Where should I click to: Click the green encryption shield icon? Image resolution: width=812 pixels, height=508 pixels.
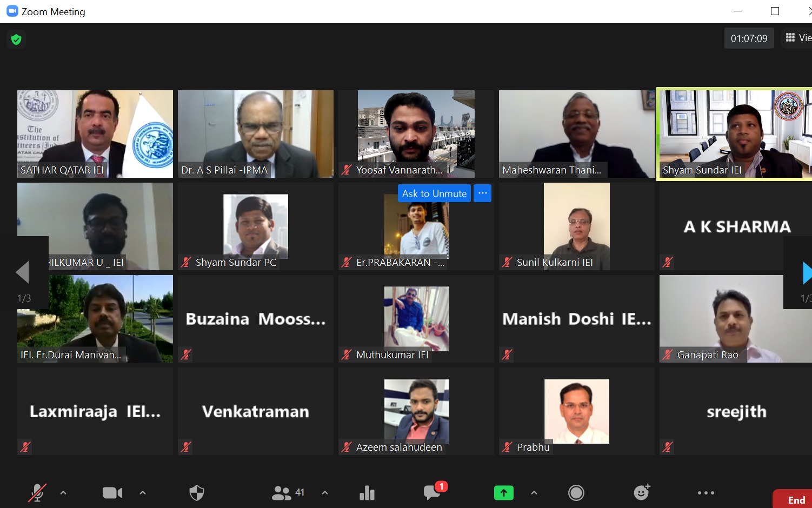(16, 39)
